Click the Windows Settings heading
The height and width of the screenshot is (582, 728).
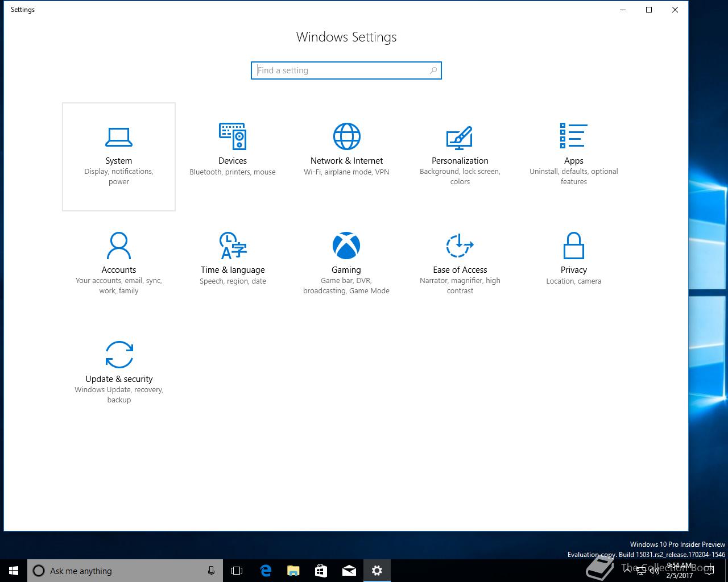tap(346, 37)
